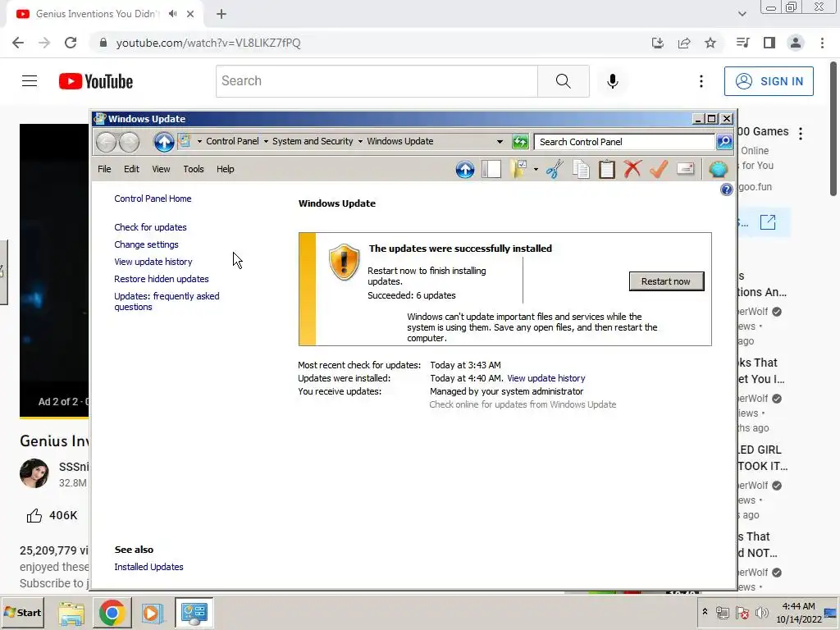Expand the dropdown before Control Panel breadcrumb

pos(199,141)
